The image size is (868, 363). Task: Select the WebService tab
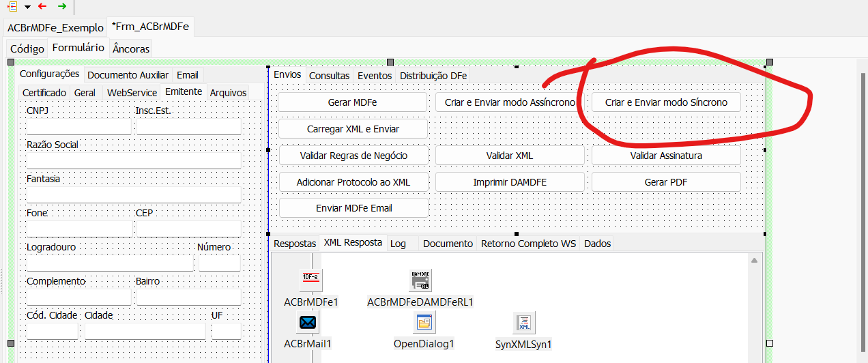coord(132,92)
